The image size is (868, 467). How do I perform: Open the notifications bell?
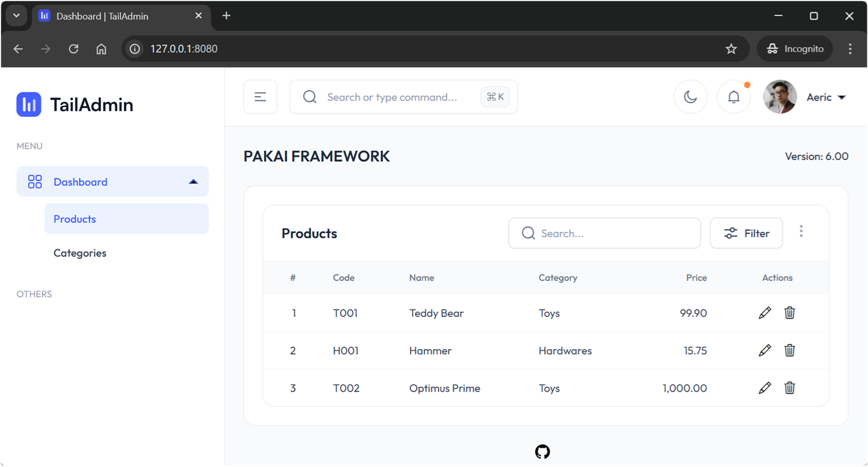tap(734, 97)
